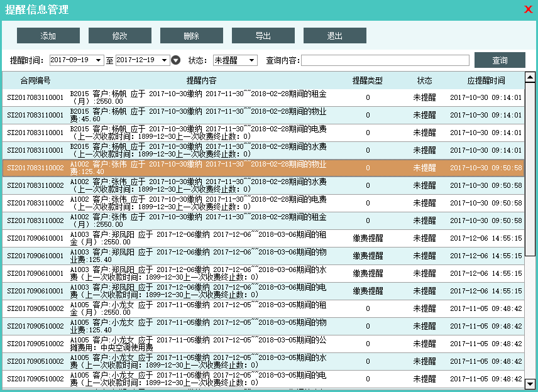Click the 合同编号 column header

tap(36, 80)
